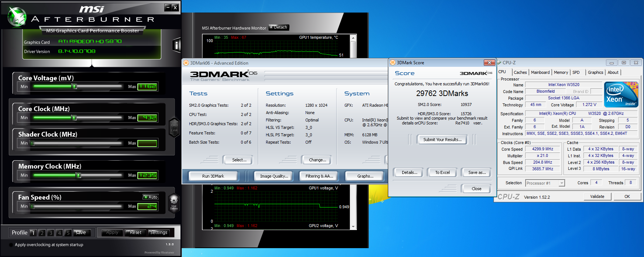Open Filtering & AA... in 3DMark06
Image resolution: width=644 pixels, height=257 pixels.
pos(319,176)
